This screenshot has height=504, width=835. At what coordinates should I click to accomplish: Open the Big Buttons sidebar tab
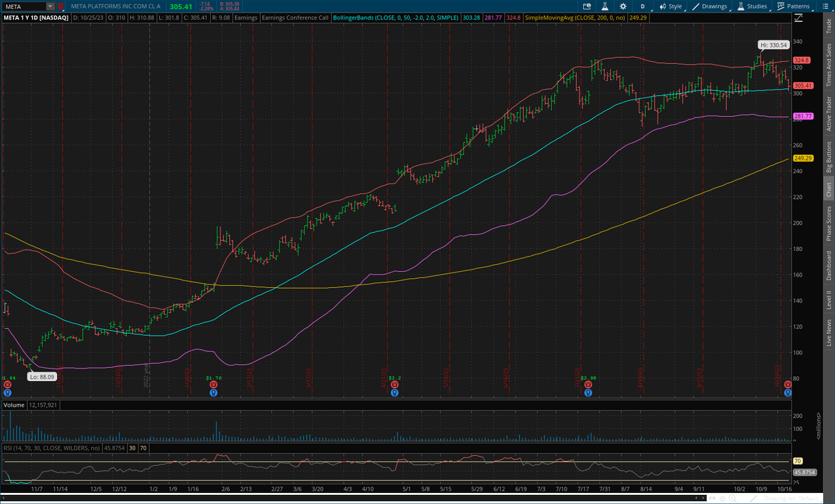point(828,157)
